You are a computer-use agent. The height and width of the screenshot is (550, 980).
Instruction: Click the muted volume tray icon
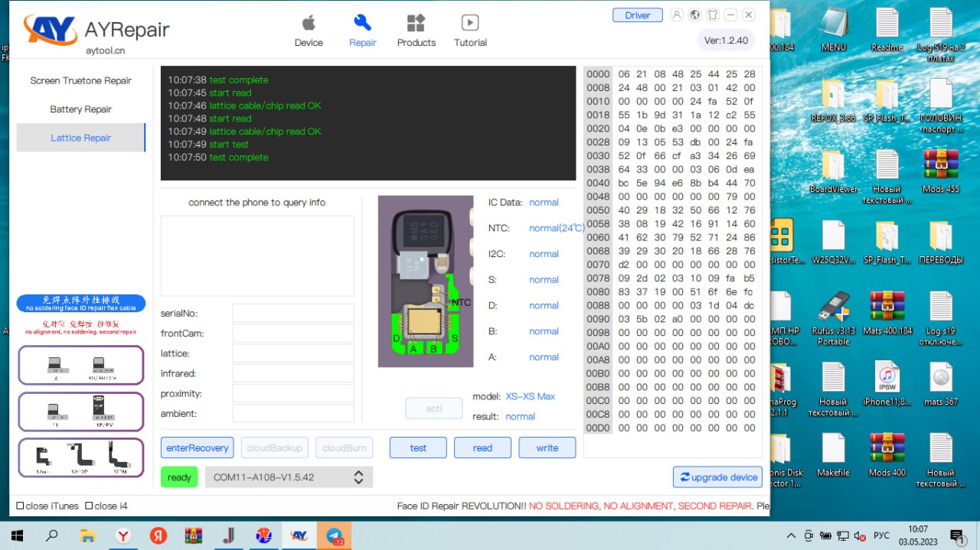860,535
